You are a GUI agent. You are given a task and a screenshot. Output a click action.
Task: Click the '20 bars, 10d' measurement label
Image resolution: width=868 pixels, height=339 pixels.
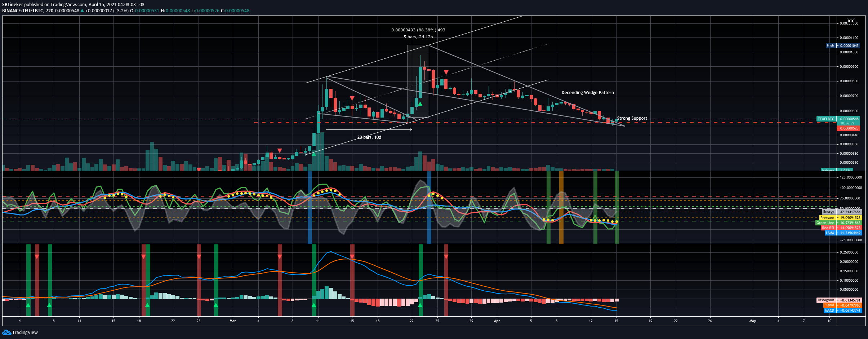click(x=369, y=137)
